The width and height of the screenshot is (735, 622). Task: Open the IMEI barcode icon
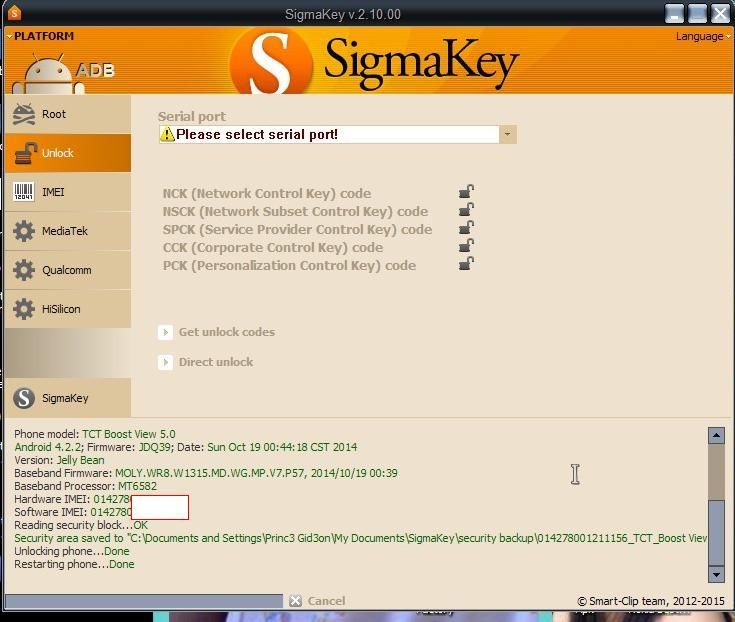[x=24, y=192]
